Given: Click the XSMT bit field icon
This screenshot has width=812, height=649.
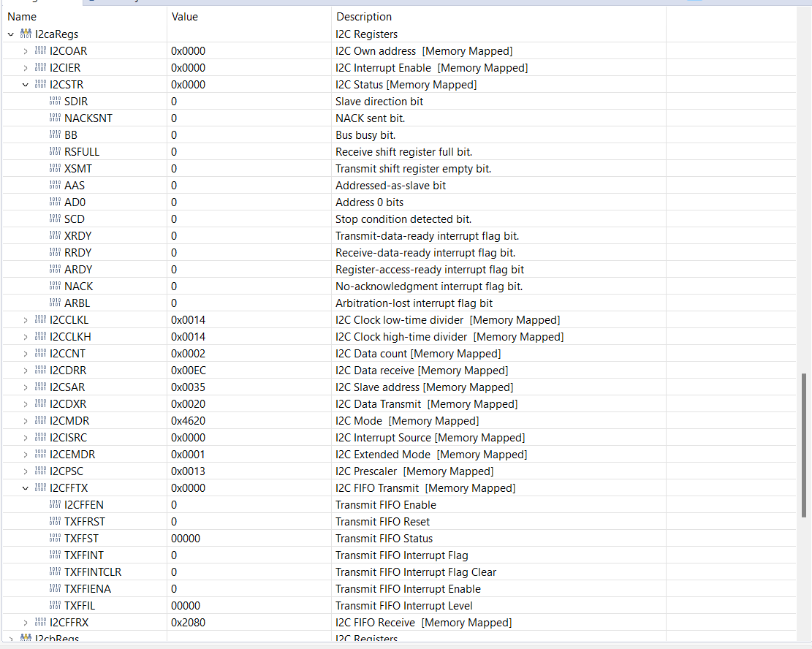Looking at the screenshot, I should [x=55, y=168].
